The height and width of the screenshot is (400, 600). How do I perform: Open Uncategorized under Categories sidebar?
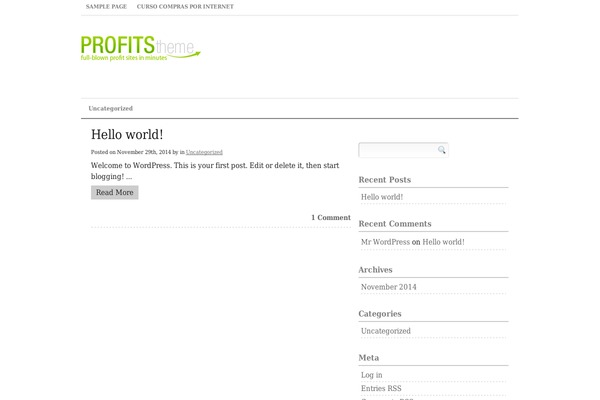click(x=386, y=331)
